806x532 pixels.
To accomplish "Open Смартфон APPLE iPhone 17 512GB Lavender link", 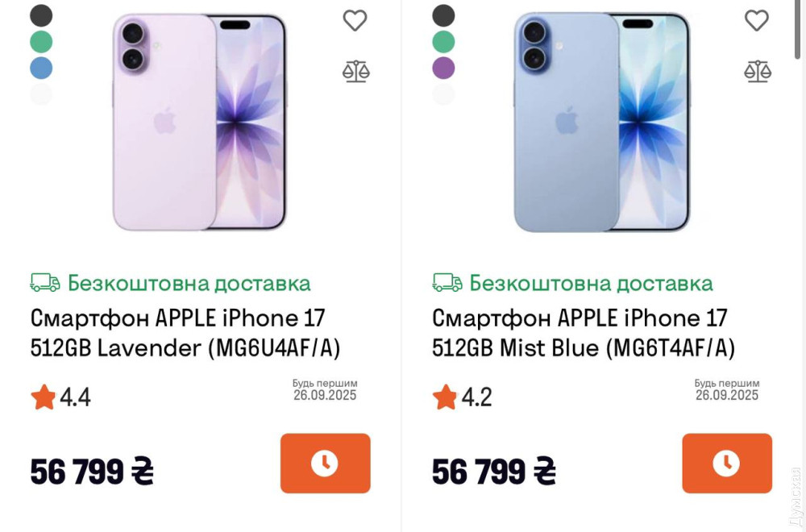I will point(185,333).
